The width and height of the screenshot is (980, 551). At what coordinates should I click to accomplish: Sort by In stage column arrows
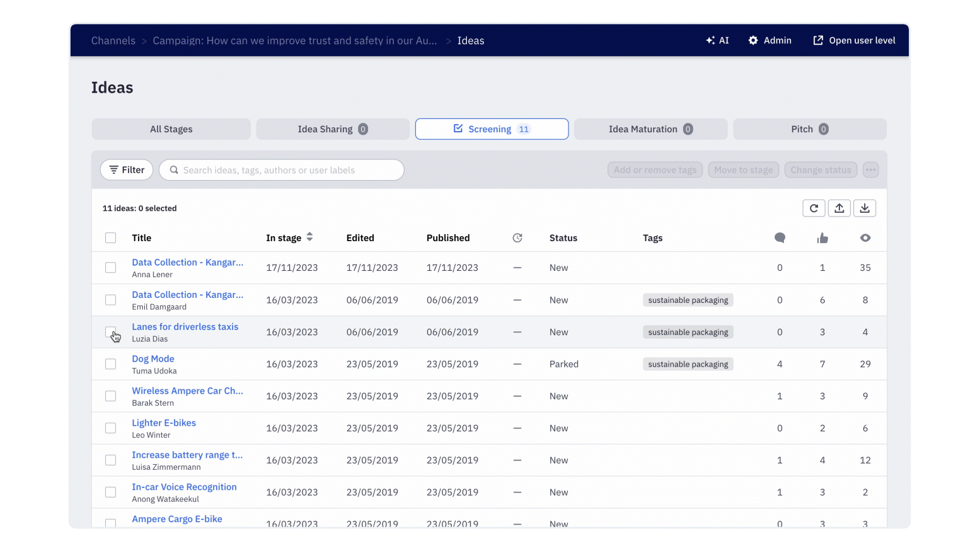click(x=309, y=237)
